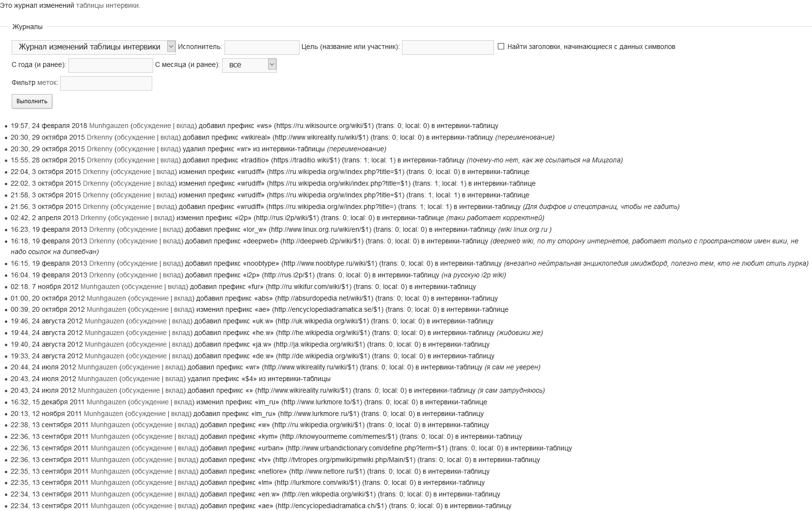This screenshot has width=812, height=511.
Task: Open the log type dropdown
Action: click(93, 47)
